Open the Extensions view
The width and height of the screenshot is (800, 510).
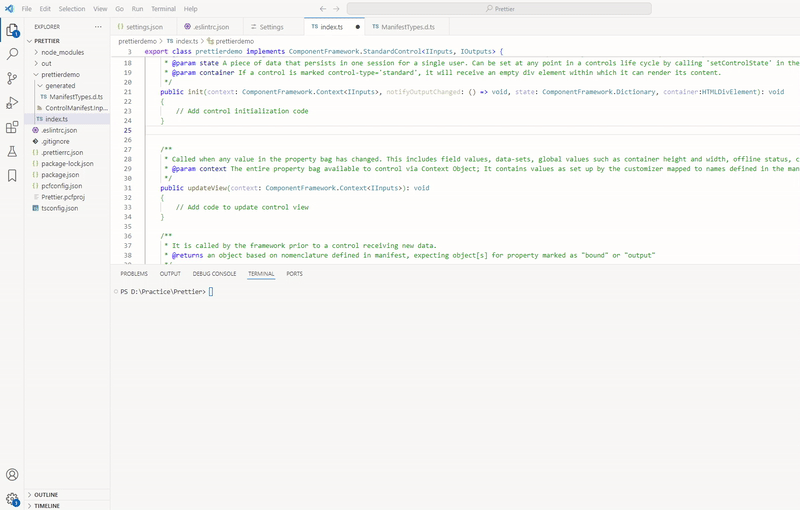12,127
